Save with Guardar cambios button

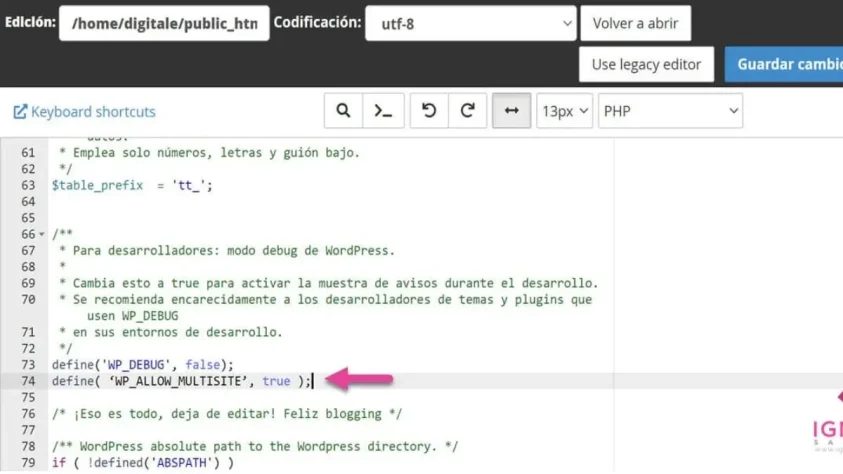785,64
